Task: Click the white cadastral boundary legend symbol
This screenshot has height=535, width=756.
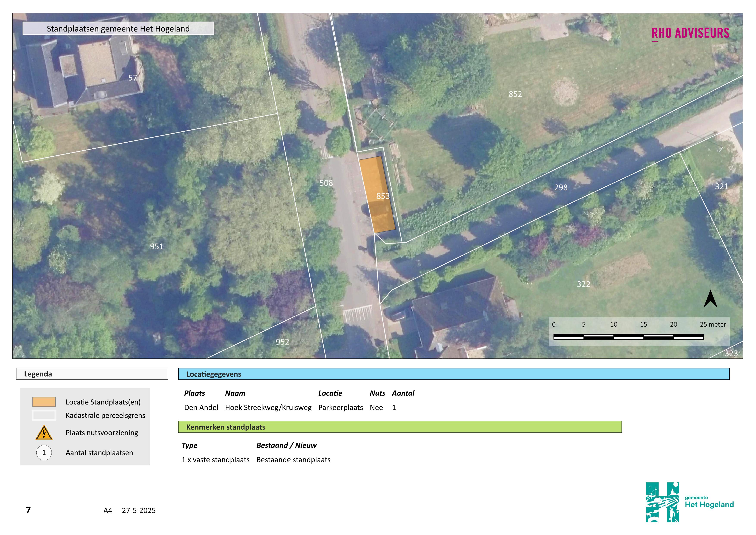Action: tap(44, 415)
